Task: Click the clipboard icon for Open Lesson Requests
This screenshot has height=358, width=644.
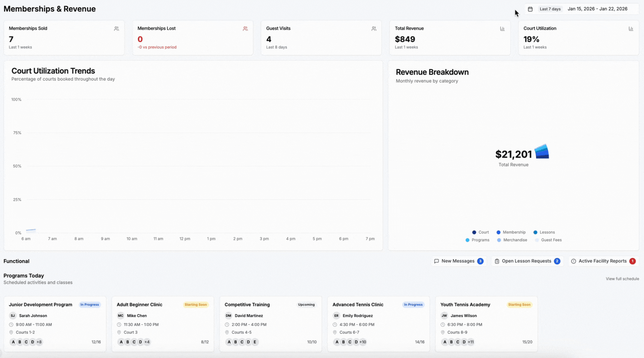Action: [x=497, y=261]
